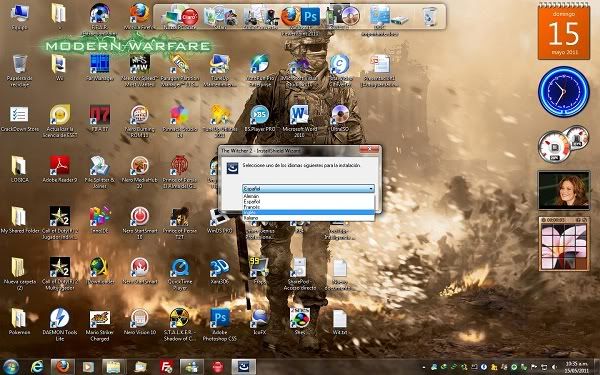The height and width of the screenshot is (375, 600).
Task: Open the S.T.A.L.K.E.R. Shadow of Chernobyl shortcut
Action: pyautogui.click(x=179, y=323)
